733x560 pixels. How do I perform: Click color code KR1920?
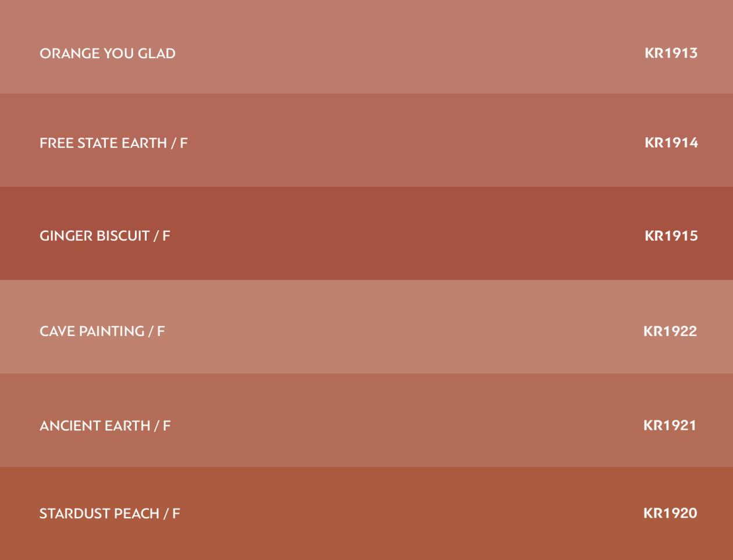pyautogui.click(x=670, y=513)
